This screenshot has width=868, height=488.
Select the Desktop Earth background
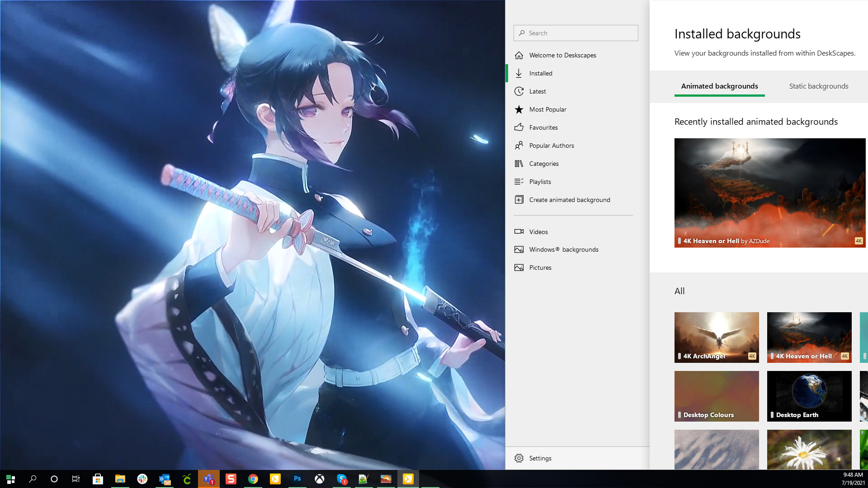tap(809, 396)
